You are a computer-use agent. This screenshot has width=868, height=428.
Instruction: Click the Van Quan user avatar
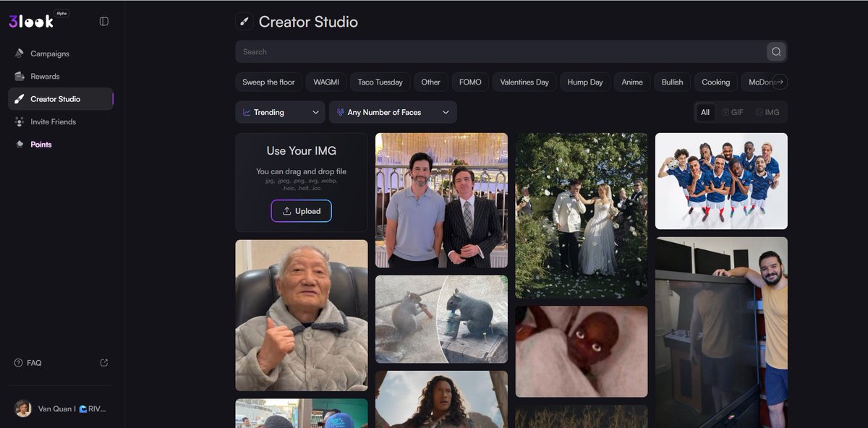coord(23,408)
